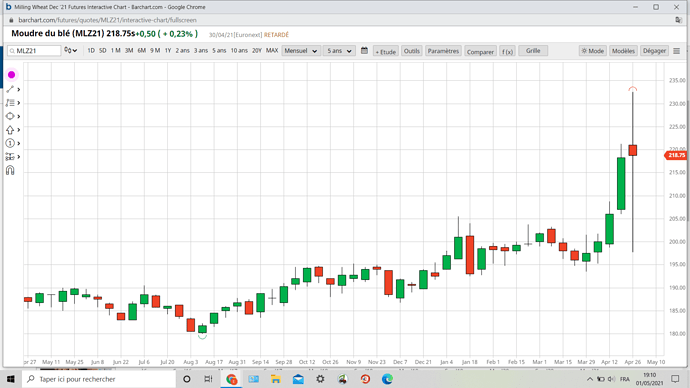This screenshot has height=388, width=690.
Task: Open the Outils menu
Action: 412,51
